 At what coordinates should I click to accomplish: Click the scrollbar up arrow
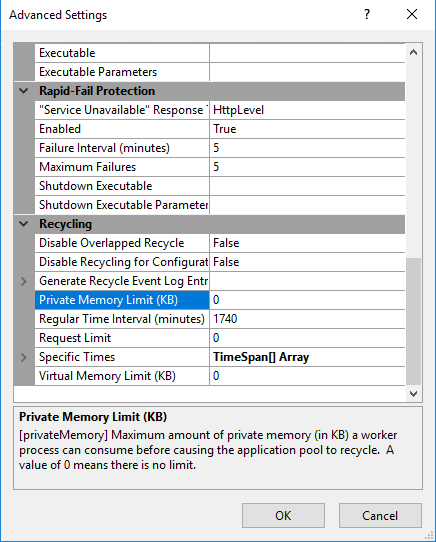click(x=414, y=53)
